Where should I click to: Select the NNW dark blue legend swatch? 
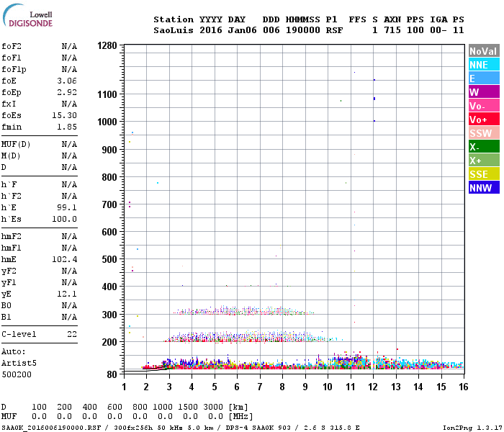pos(483,188)
